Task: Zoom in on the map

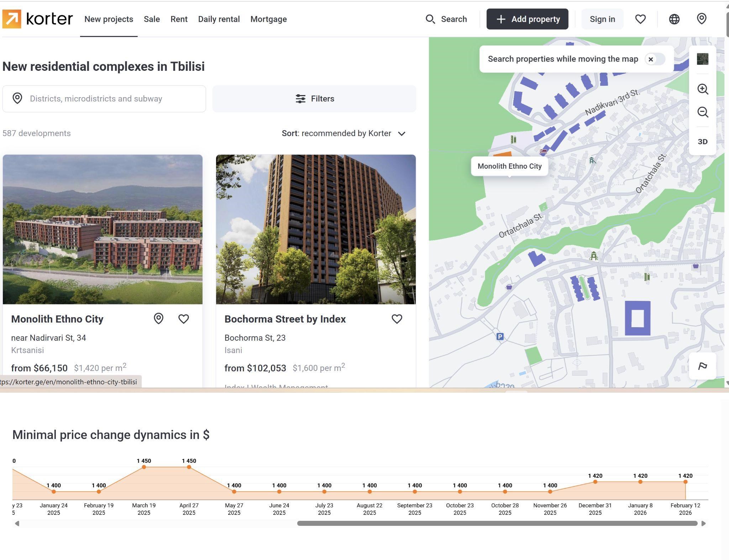Action: [702, 89]
